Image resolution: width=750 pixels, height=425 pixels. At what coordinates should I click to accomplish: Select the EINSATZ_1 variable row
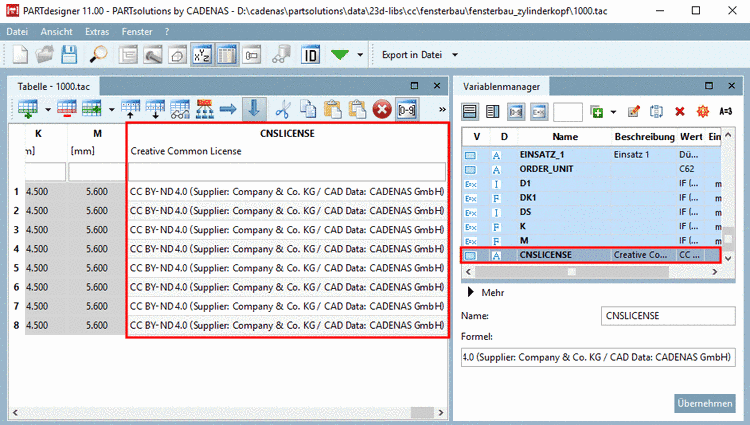[591, 155]
